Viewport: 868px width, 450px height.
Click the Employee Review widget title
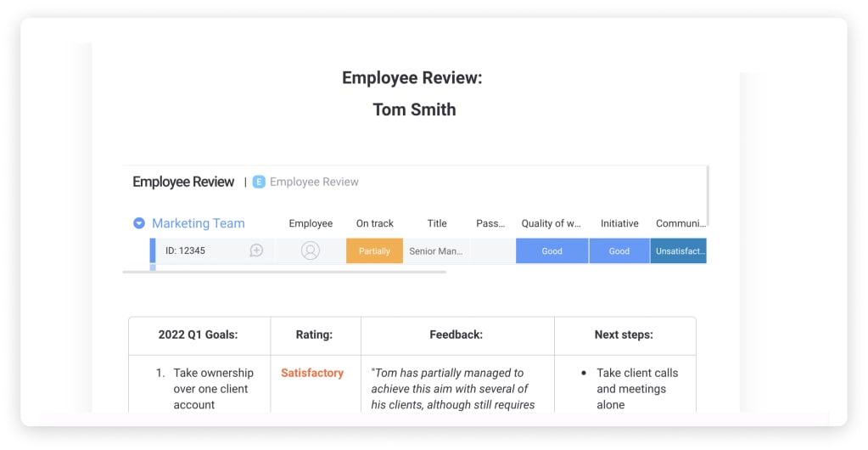coord(183,182)
